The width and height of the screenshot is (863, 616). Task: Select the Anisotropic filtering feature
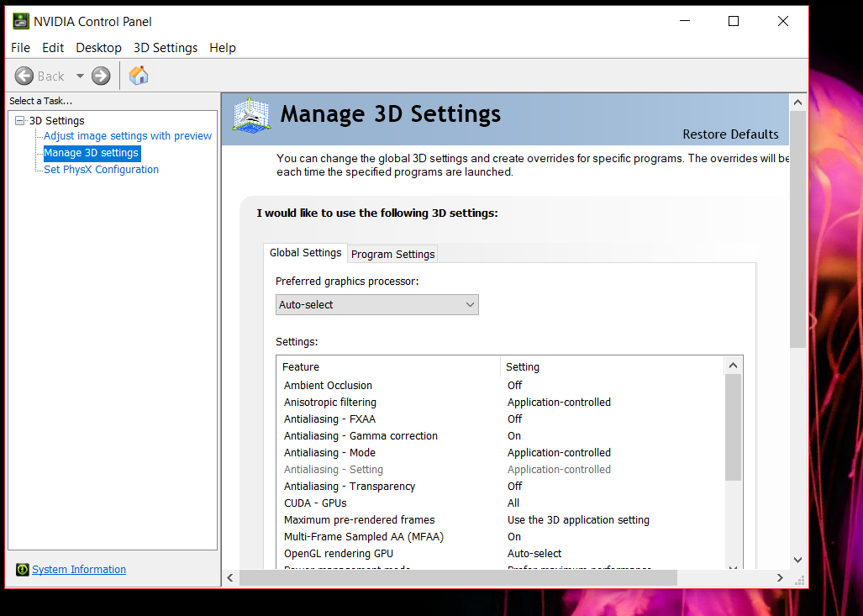tap(330, 403)
